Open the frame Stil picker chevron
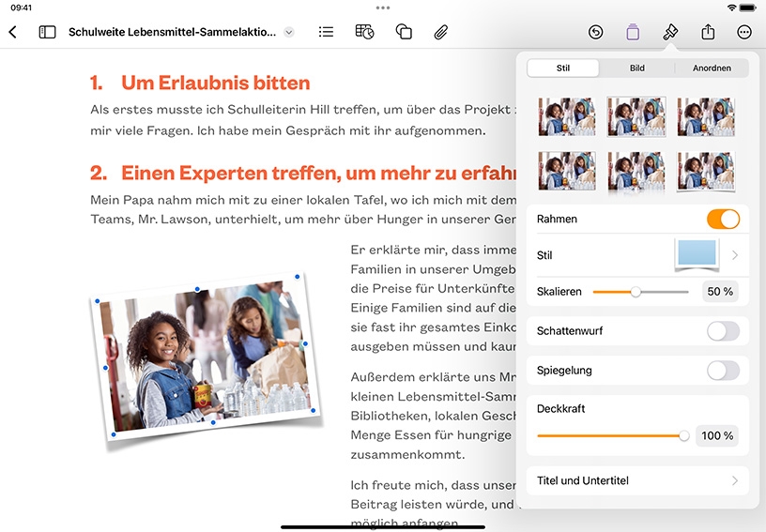 735,255
